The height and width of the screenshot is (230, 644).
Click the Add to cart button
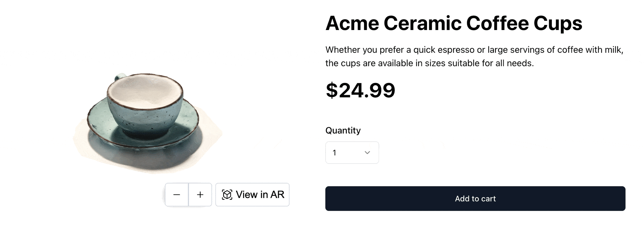click(475, 199)
